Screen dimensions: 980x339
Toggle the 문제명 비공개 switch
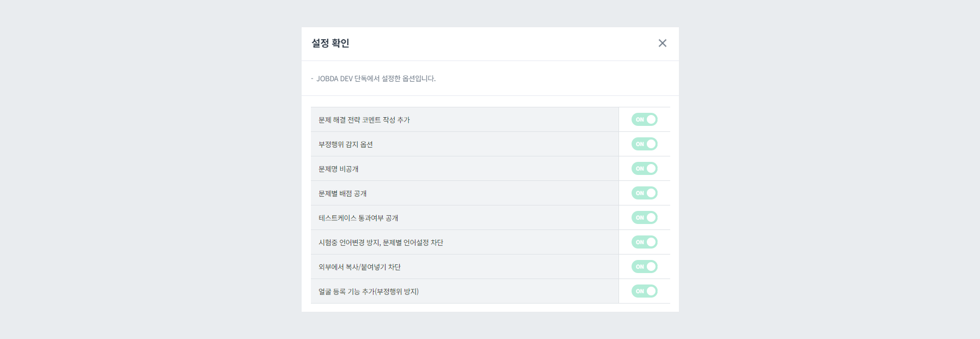coord(644,168)
